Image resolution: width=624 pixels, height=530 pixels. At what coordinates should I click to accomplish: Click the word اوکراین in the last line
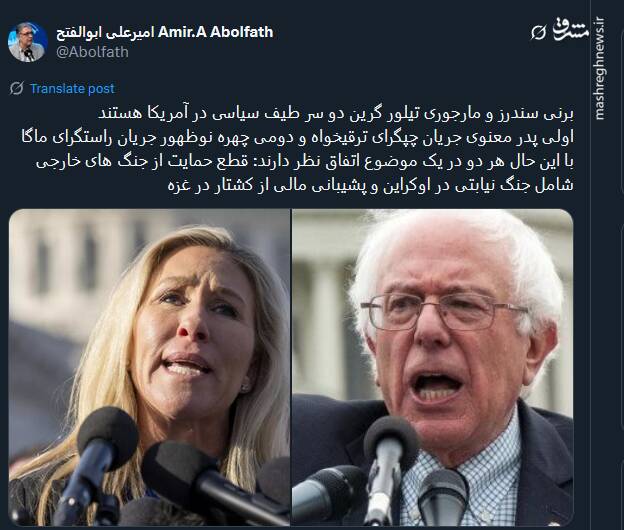coord(406,186)
